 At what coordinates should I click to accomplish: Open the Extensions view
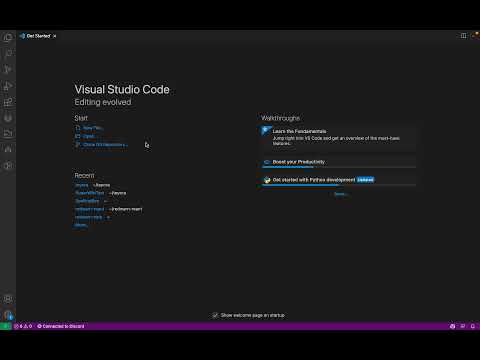tap(8, 102)
